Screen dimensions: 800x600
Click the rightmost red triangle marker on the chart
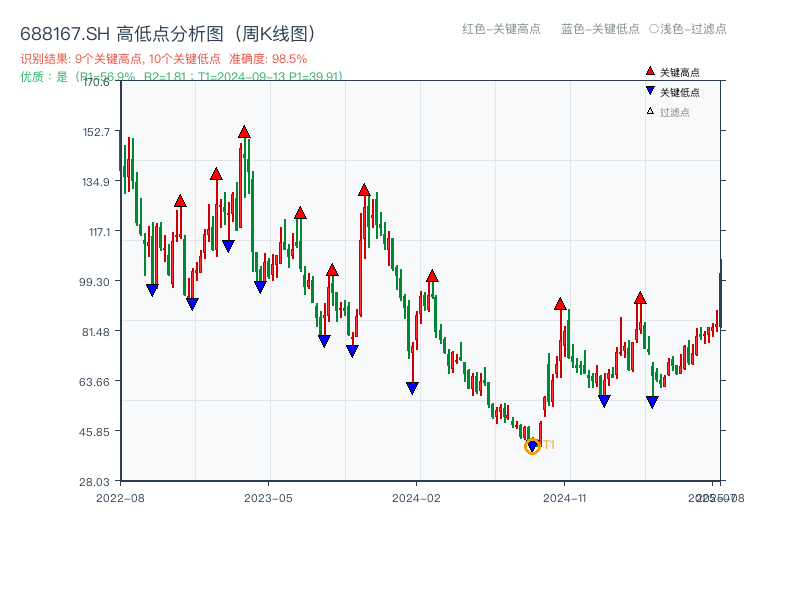pos(639,297)
